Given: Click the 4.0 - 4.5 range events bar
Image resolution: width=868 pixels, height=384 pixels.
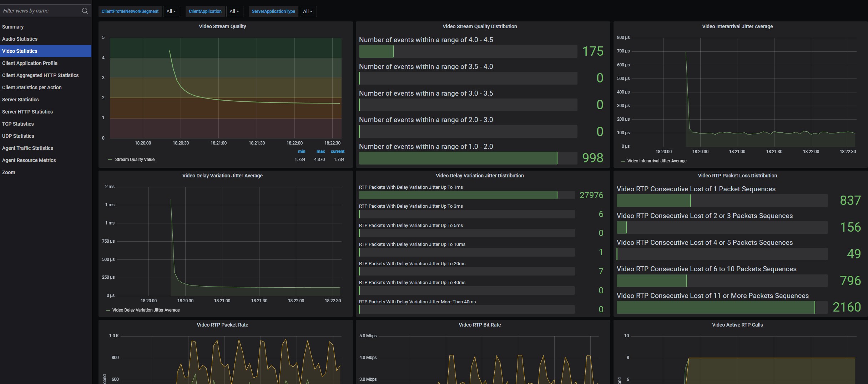Looking at the screenshot, I should click(468, 51).
